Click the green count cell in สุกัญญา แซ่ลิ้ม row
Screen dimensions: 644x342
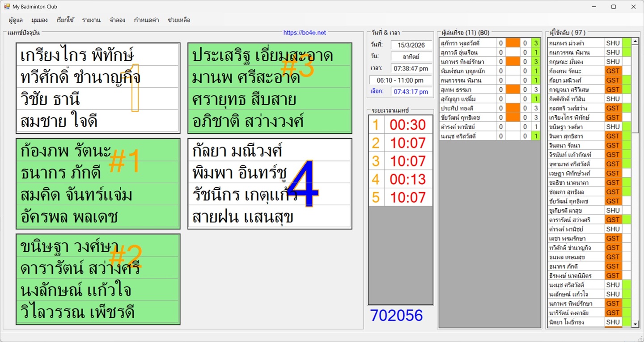535,99
